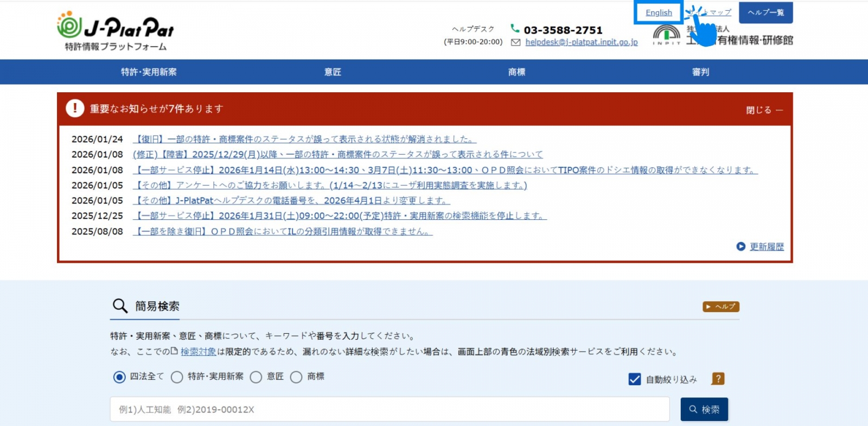Open the 意匠 navigation menu
The image size is (868, 426).
(x=333, y=72)
